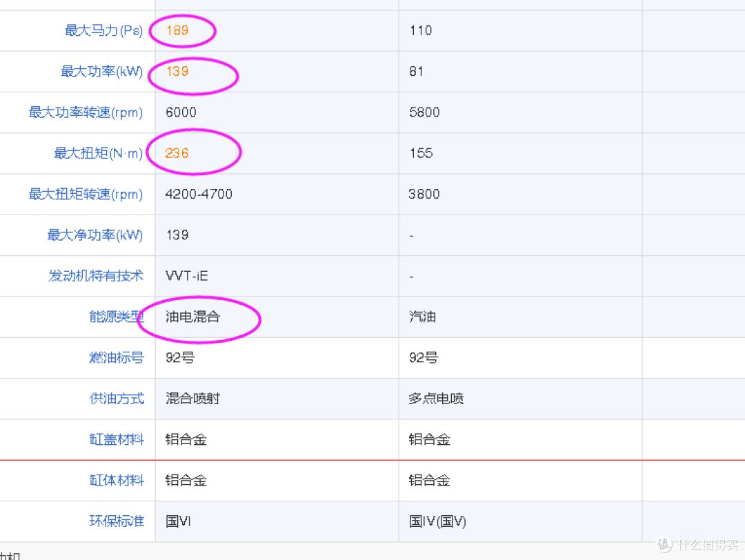The height and width of the screenshot is (560, 745).
Task: Open the 供油方式 label link
Action: [117, 399]
